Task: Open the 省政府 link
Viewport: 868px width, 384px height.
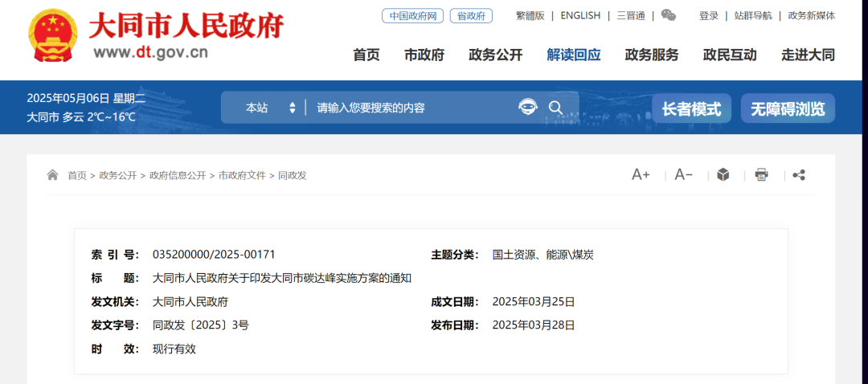Action: pyautogui.click(x=471, y=16)
